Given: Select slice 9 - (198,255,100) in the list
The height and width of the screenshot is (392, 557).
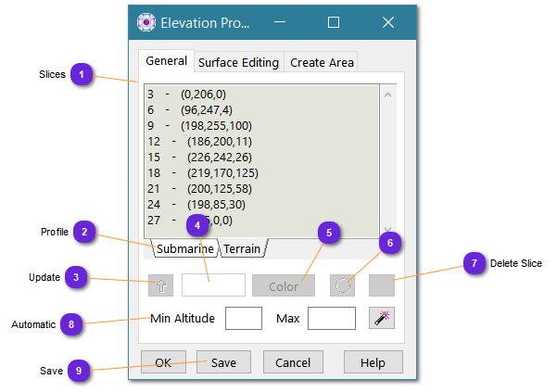Looking at the screenshot, I should (x=198, y=125).
